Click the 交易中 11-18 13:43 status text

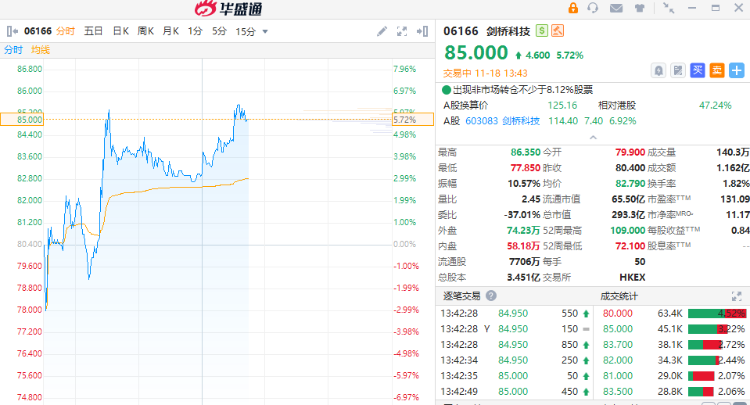[485, 73]
